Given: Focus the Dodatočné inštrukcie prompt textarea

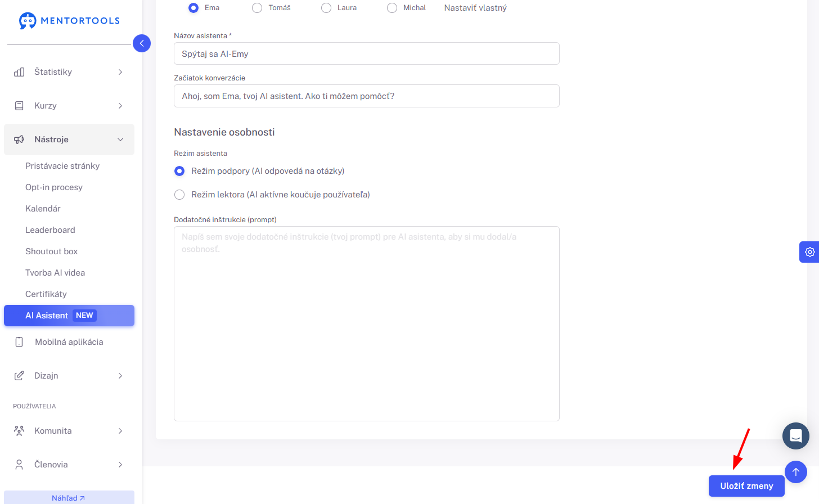Looking at the screenshot, I should click(x=367, y=323).
